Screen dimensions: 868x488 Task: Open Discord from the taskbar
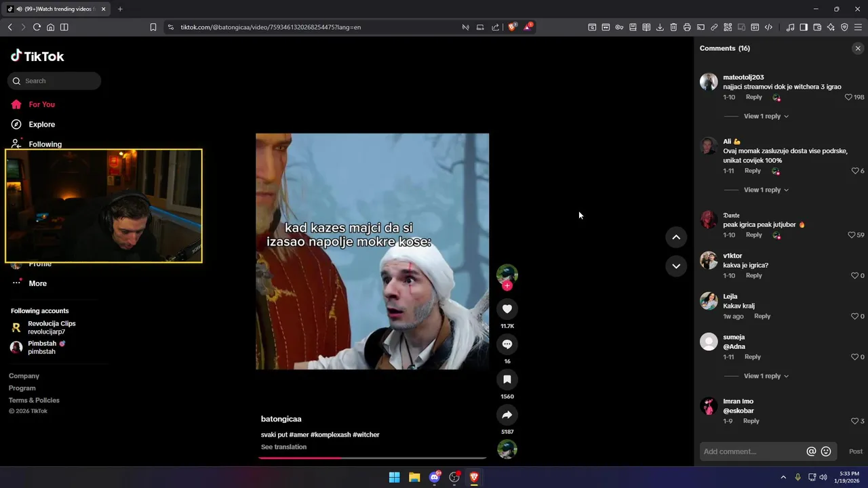click(435, 477)
